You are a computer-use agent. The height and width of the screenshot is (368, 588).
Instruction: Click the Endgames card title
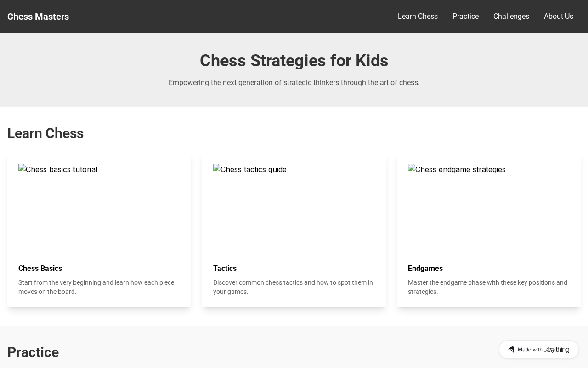425,268
